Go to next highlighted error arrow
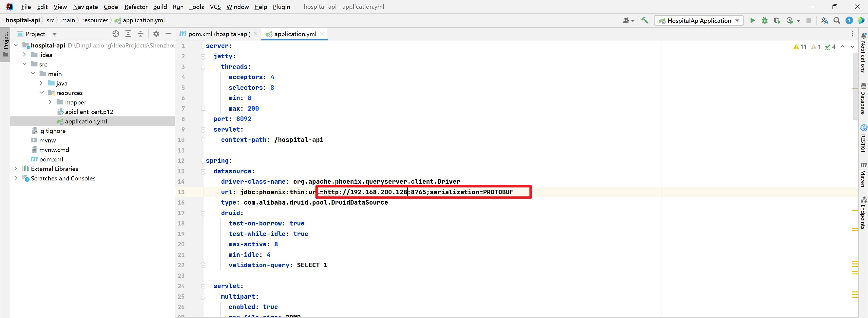868x318 pixels. point(853,47)
